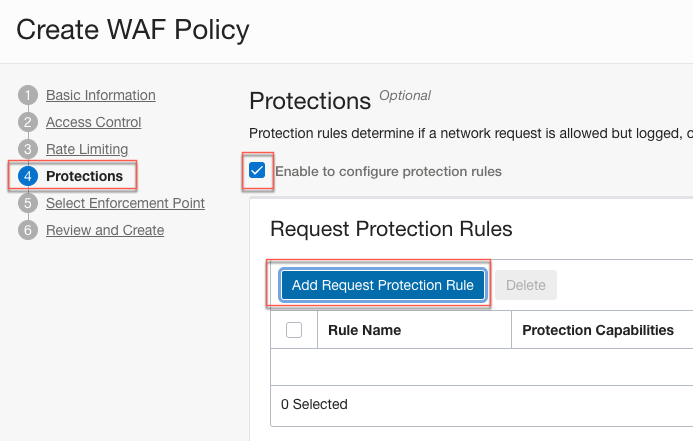Click the Protection Capabilities column header

[598, 330]
